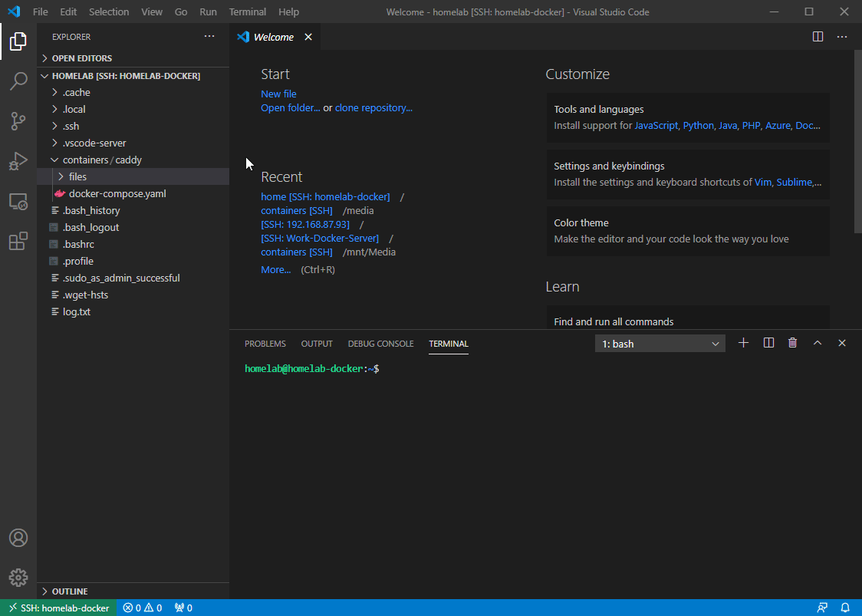Click the Open folder... link
Screen dimensions: 862x616
290,108
